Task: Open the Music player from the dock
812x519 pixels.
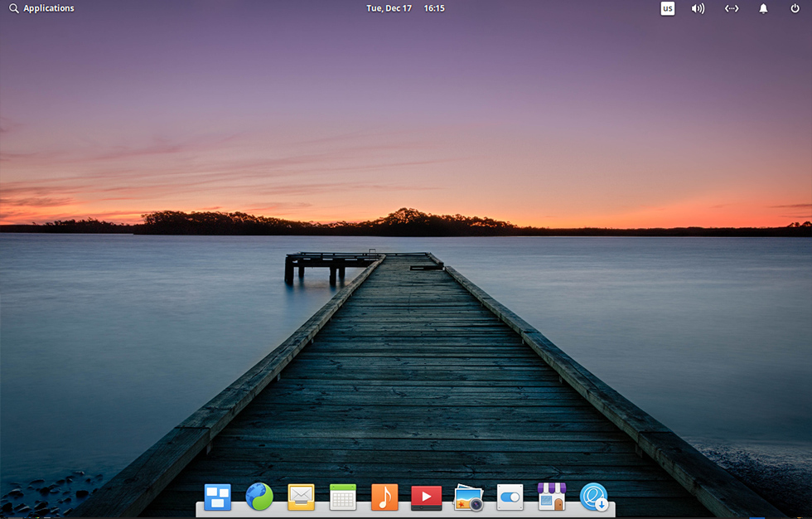Action: 384,497
